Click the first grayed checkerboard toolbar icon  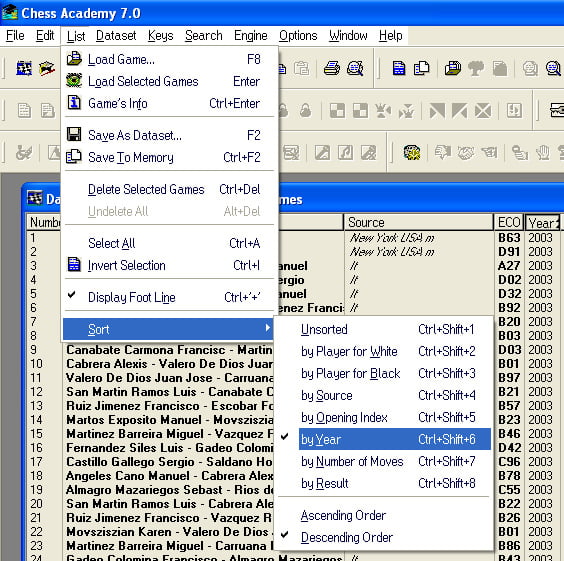click(x=337, y=111)
